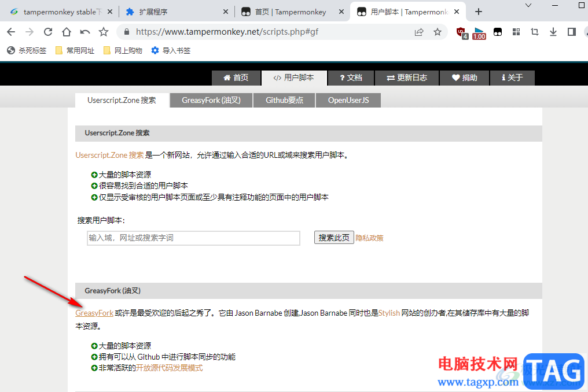
Task: Open the Stylish link
Action: click(389, 313)
